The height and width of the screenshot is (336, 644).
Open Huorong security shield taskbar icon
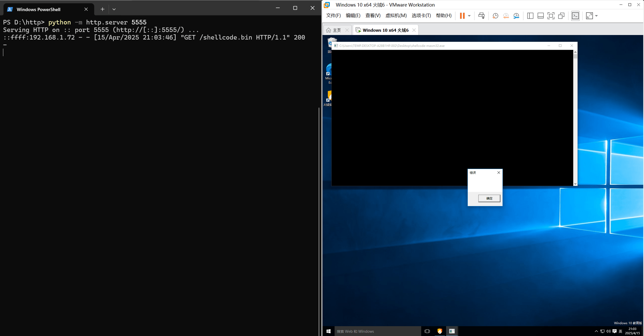(440, 331)
